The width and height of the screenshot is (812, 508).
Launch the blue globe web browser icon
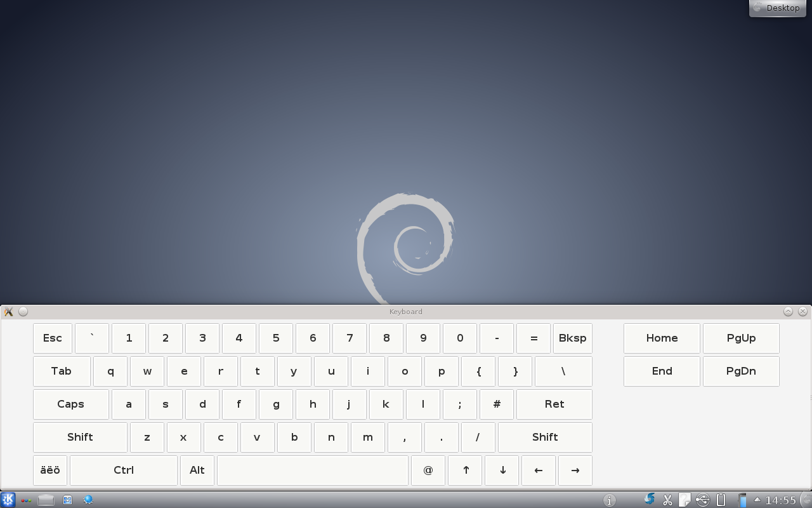click(x=88, y=500)
